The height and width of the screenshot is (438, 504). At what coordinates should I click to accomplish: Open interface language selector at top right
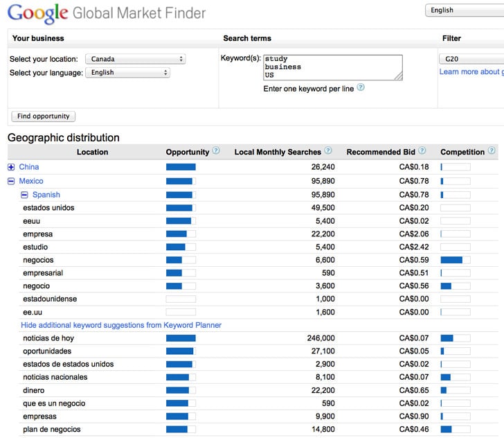pos(465,10)
